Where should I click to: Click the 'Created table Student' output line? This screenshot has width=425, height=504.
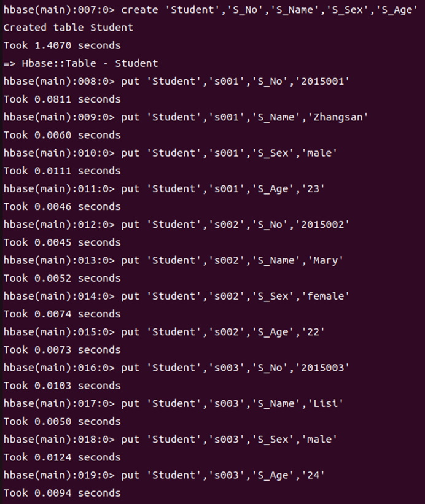coord(68,28)
